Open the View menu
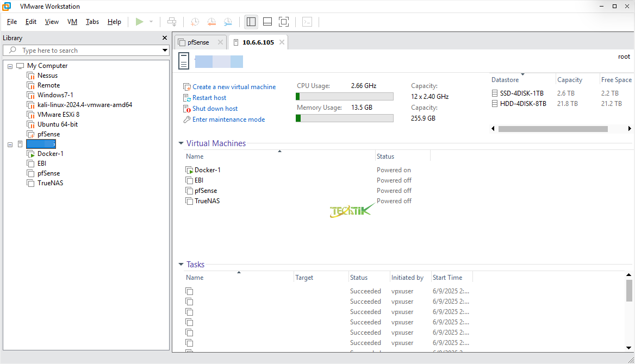 (x=52, y=22)
